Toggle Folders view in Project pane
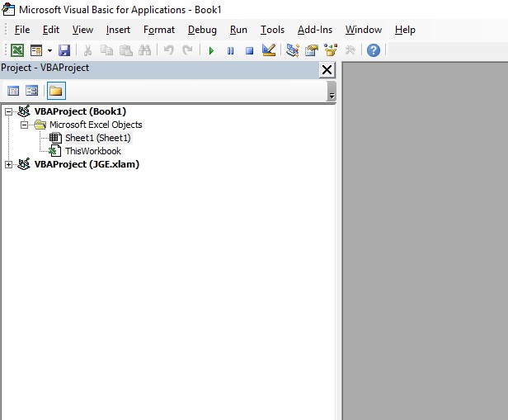This screenshot has height=420, width=508. [x=56, y=91]
